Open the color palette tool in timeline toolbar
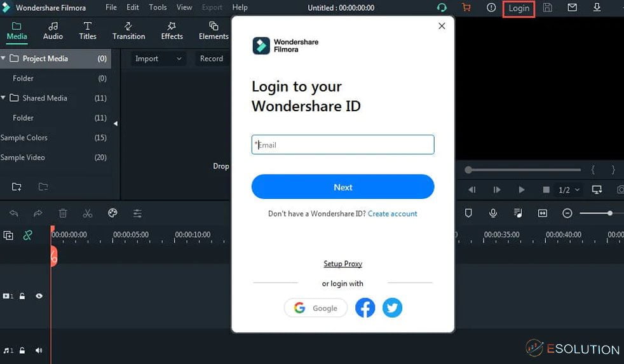 [112, 213]
